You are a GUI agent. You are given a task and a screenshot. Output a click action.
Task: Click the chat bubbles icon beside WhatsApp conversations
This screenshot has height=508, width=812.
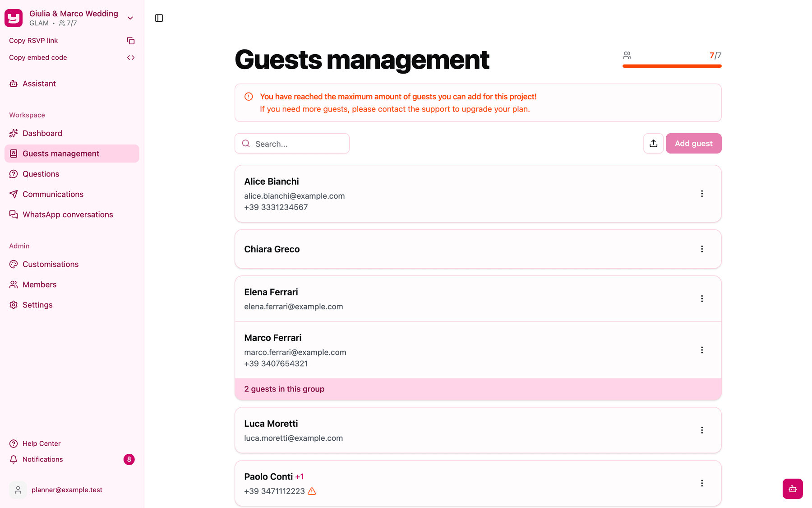pyautogui.click(x=14, y=214)
